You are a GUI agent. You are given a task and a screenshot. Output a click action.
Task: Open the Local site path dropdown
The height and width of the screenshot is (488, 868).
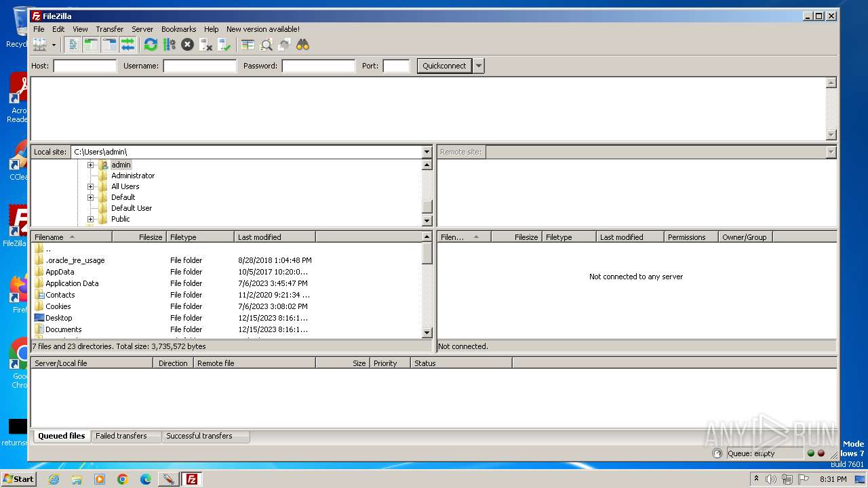[427, 152]
